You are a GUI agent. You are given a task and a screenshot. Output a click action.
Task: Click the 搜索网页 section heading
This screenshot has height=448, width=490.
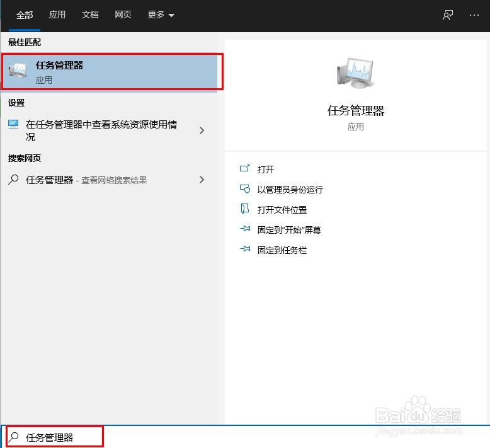coord(25,158)
